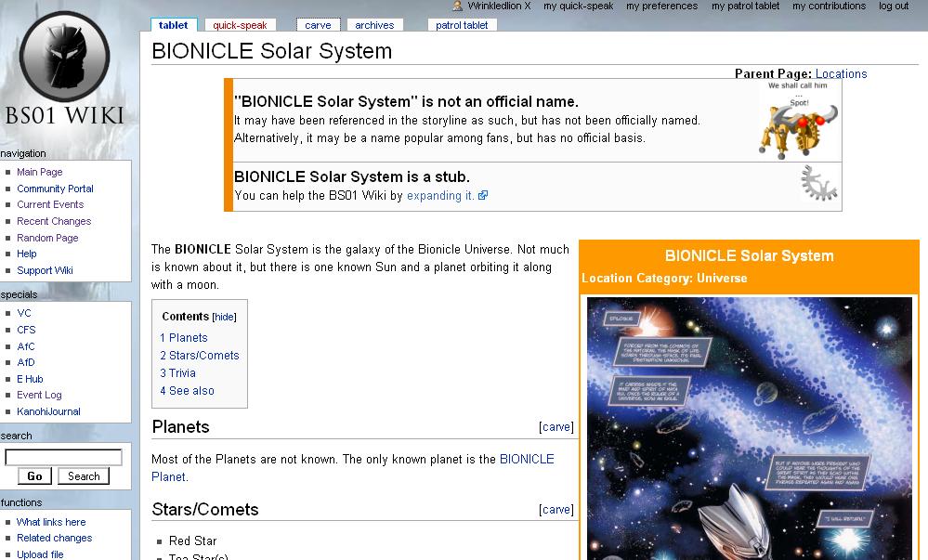928x560 pixels.
Task: Open Random Page in the navigation sidebar
Action: pos(47,238)
